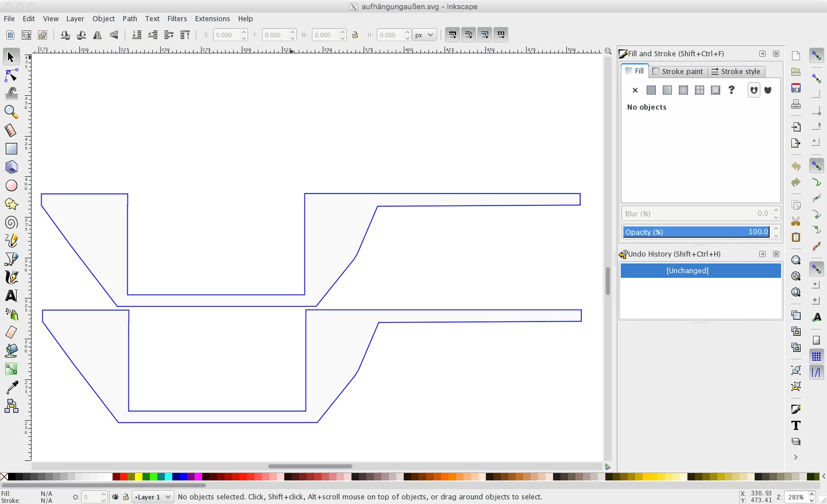Select the Eraser tool
827x504 pixels.
(x=11, y=332)
